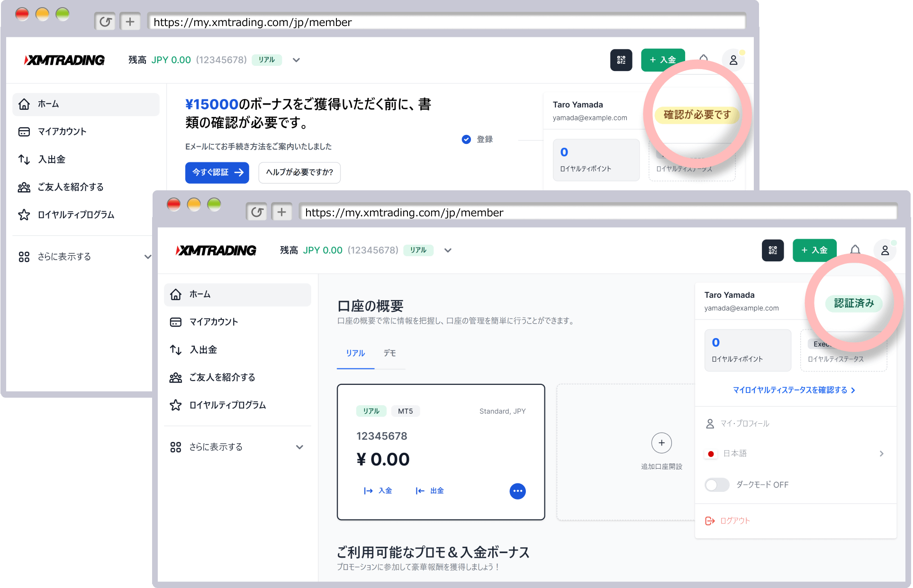
Task: Expand account balance dropdown in front window
Action: 448,250
